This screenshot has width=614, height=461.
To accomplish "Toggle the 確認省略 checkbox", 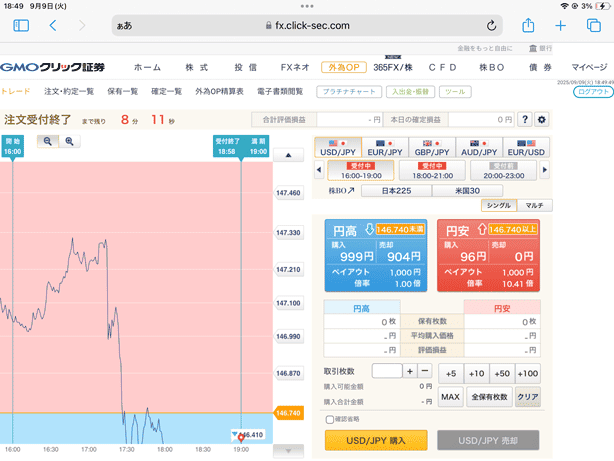I will 331,419.
